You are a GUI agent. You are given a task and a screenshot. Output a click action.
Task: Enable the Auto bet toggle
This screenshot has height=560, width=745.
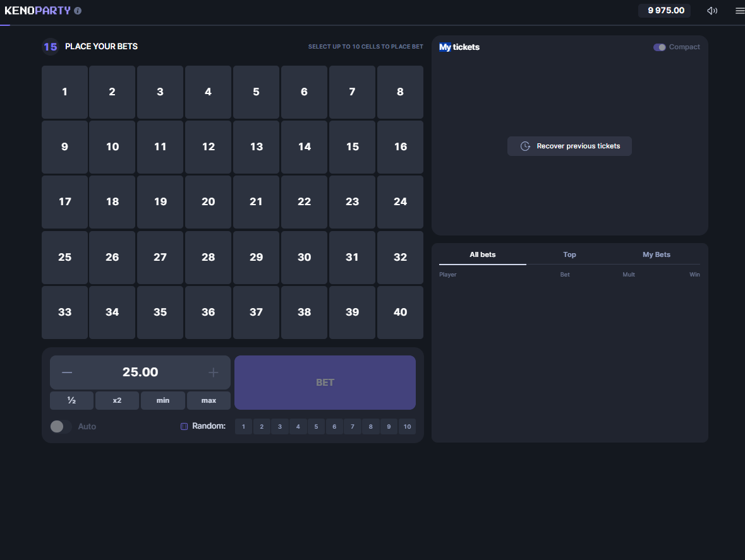click(x=61, y=427)
